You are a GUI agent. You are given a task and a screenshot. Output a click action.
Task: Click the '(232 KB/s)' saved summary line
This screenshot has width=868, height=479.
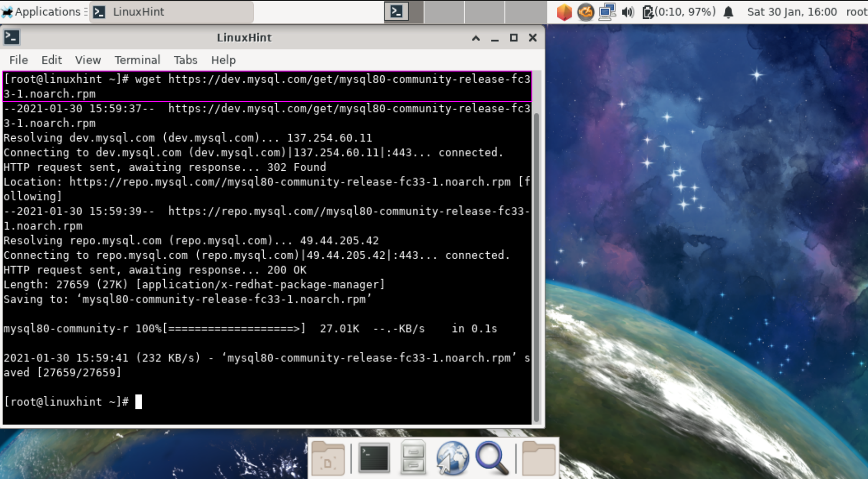pos(267,365)
